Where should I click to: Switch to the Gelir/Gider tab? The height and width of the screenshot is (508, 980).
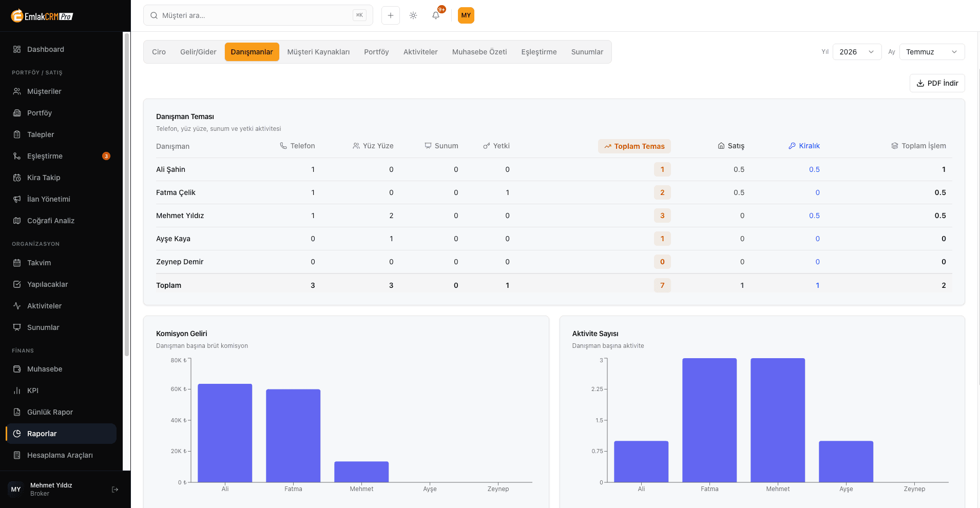point(198,52)
